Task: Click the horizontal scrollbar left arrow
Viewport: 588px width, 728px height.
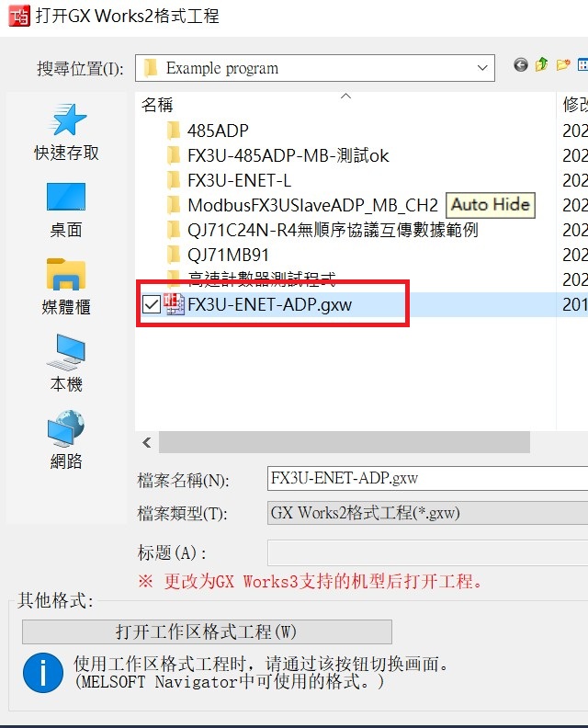Action: pyautogui.click(x=147, y=442)
